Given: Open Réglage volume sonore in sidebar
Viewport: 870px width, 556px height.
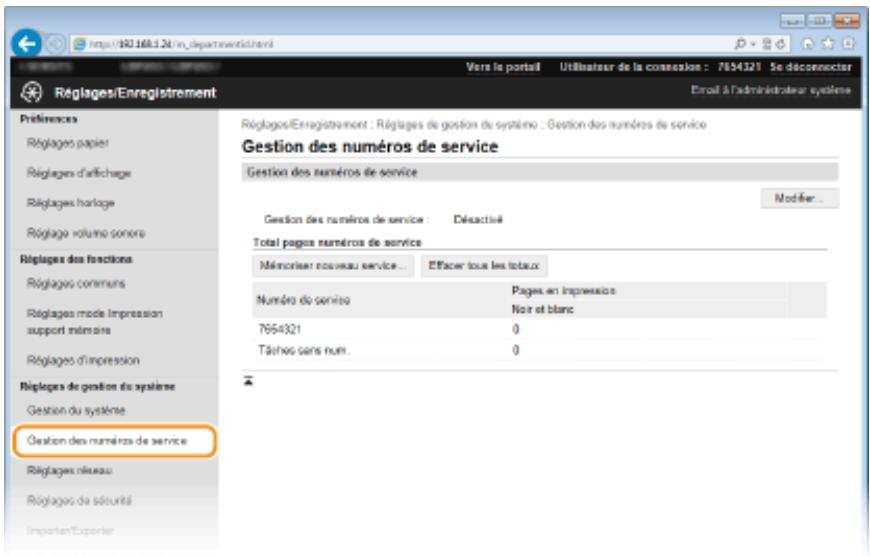Looking at the screenshot, I should click(86, 233).
